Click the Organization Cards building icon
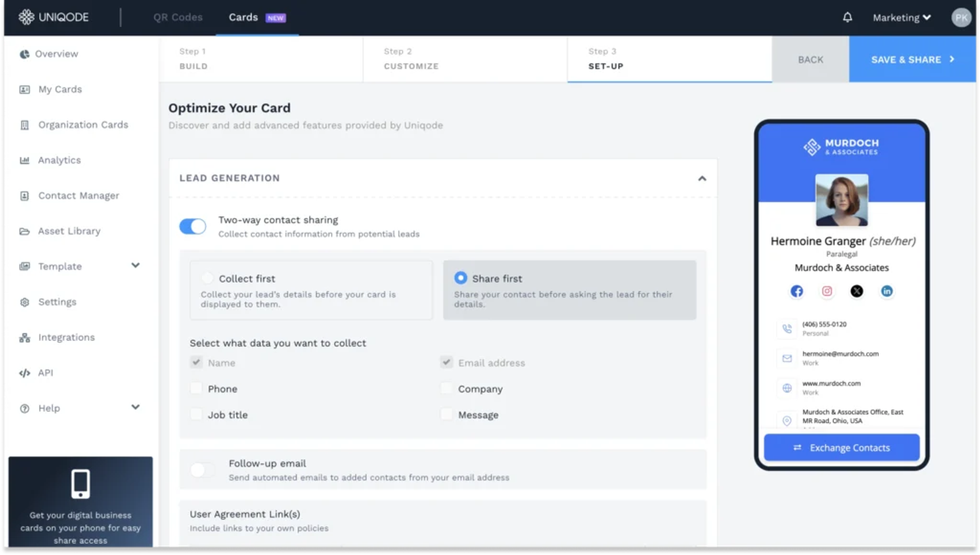 pos(24,125)
